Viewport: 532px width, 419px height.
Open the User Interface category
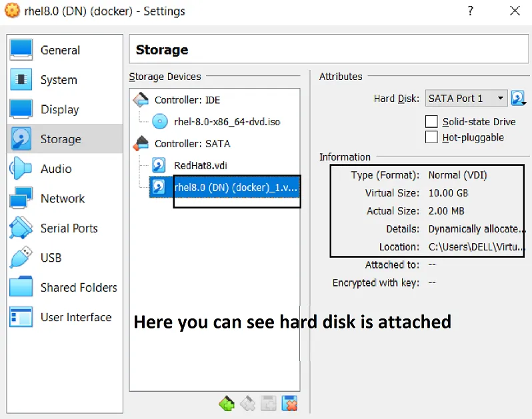click(x=65, y=317)
